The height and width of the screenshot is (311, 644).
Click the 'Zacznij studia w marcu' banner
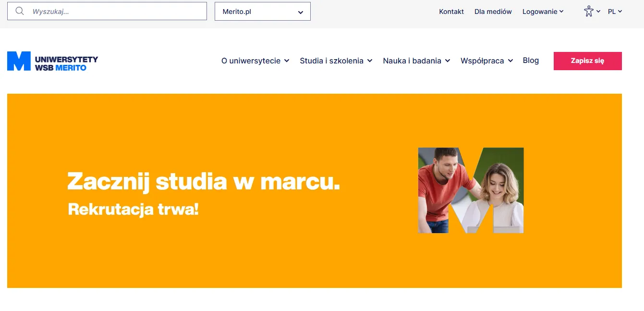click(x=204, y=182)
